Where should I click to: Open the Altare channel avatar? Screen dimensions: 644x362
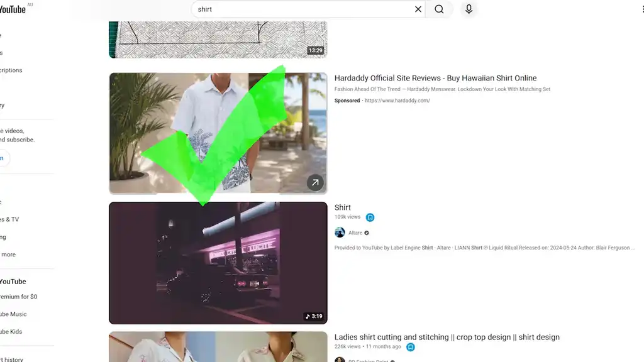[340, 233]
